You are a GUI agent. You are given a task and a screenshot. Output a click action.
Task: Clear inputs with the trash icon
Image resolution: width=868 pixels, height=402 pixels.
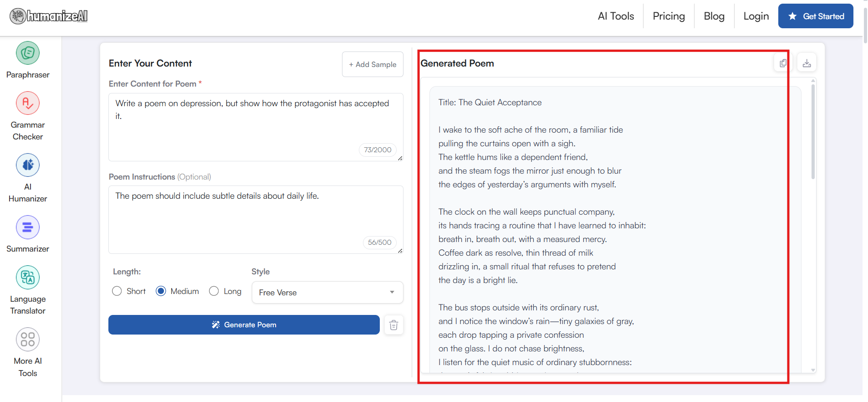pos(393,325)
